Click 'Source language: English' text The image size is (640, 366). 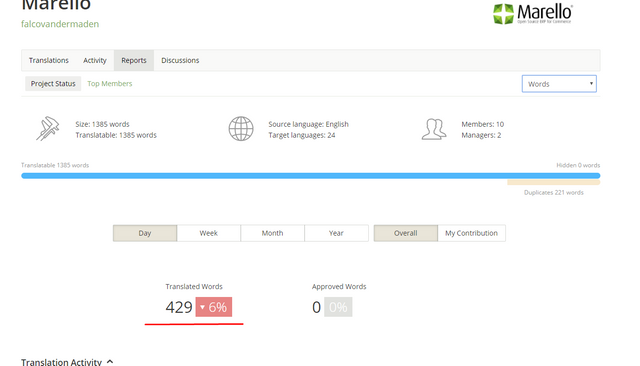coord(309,124)
